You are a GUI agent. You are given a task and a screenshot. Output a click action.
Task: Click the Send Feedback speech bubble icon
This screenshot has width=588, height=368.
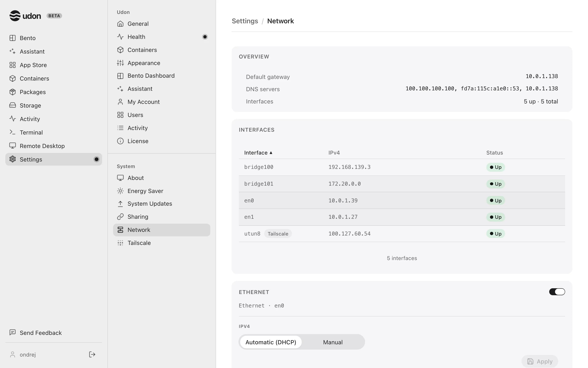click(12, 332)
